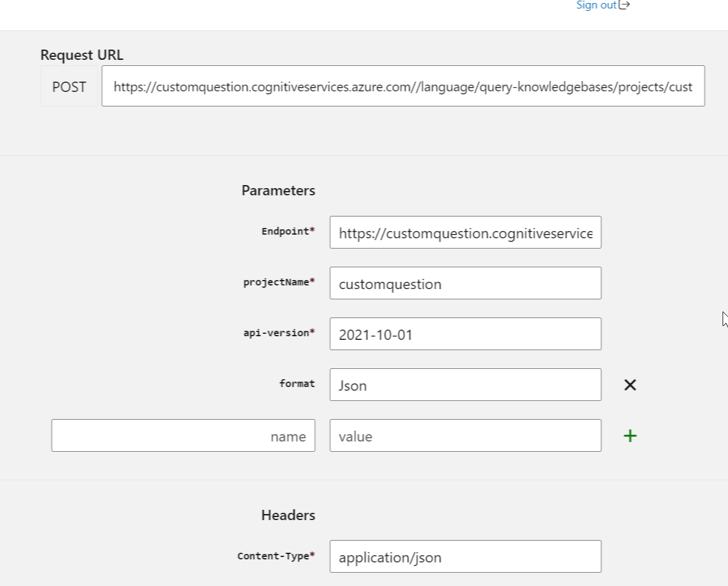This screenshot has height=586, width=728.
Task: Select the Request URL text field
Action: 402,86
